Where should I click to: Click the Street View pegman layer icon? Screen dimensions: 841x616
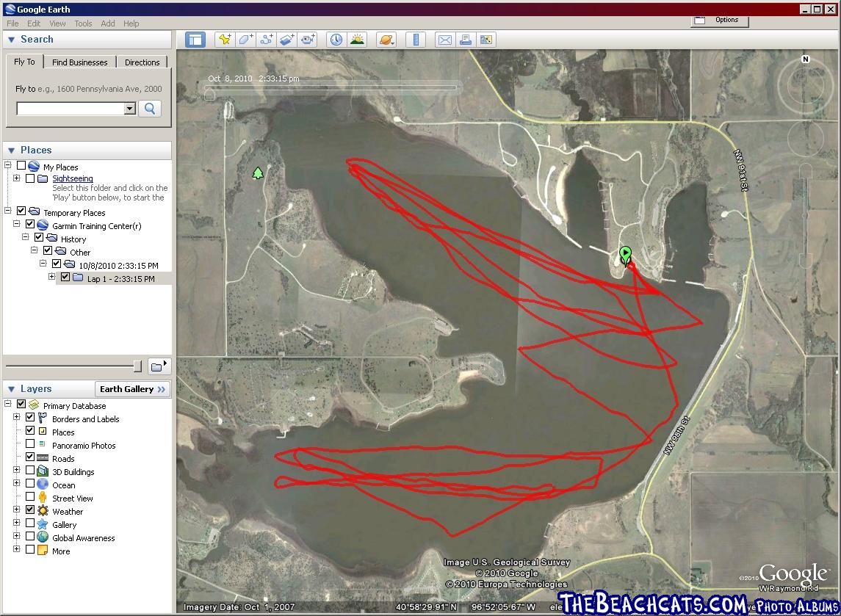click(43, 498)
